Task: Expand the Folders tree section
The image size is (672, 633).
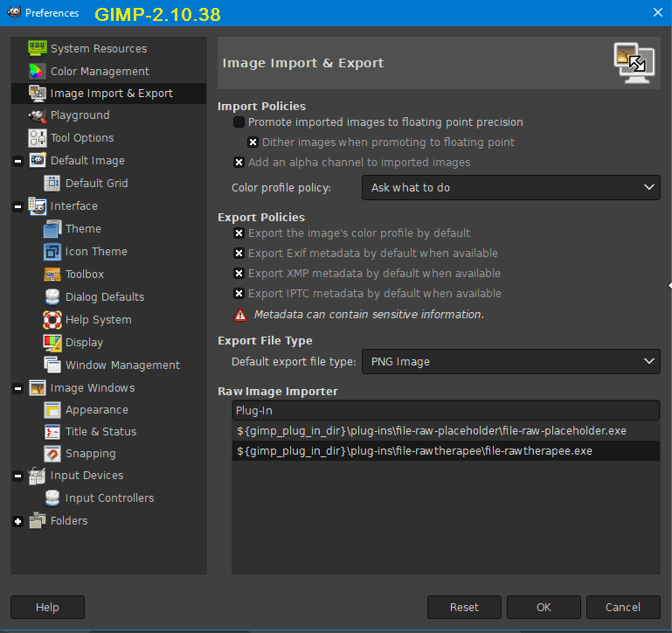Action: (x=18, y=521)
